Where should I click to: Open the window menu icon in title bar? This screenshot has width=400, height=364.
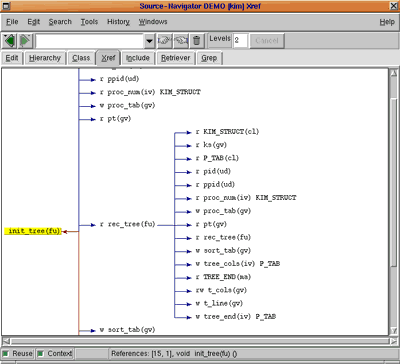click(x=6, y=6)
